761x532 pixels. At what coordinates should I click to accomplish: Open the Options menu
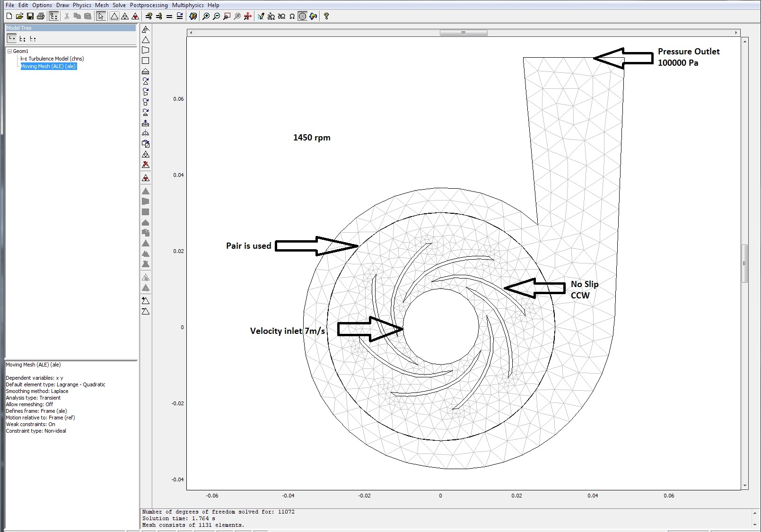42,5
